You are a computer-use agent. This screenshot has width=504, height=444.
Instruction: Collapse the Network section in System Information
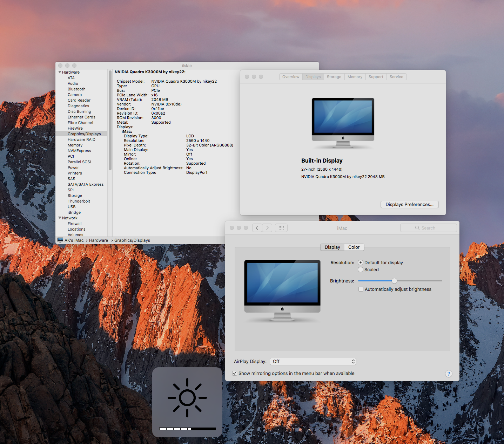point(60,218)
